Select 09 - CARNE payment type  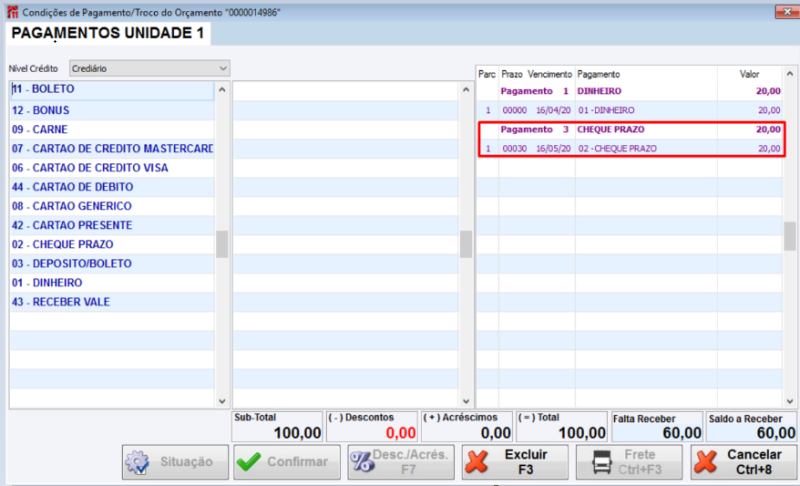[112, 130]
